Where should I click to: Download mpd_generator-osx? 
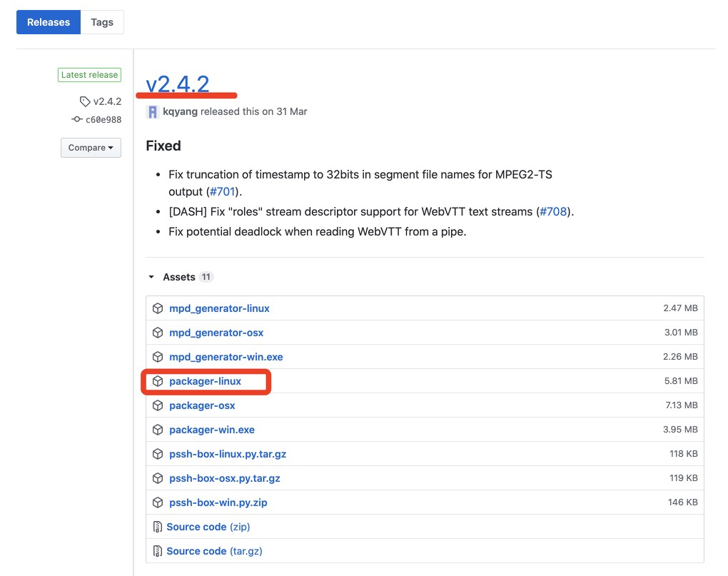coord(216,333)
